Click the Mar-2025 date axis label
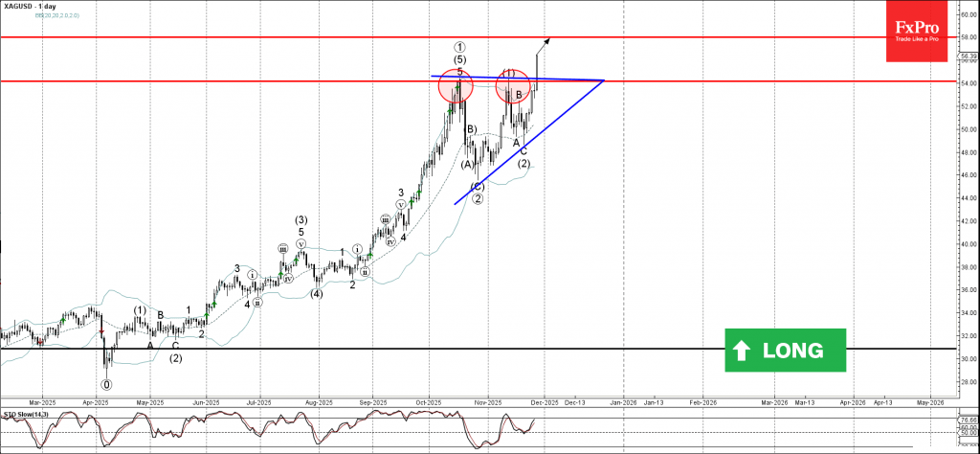The image size is (980, 454). pyautogui.click(x=44, y=402)
